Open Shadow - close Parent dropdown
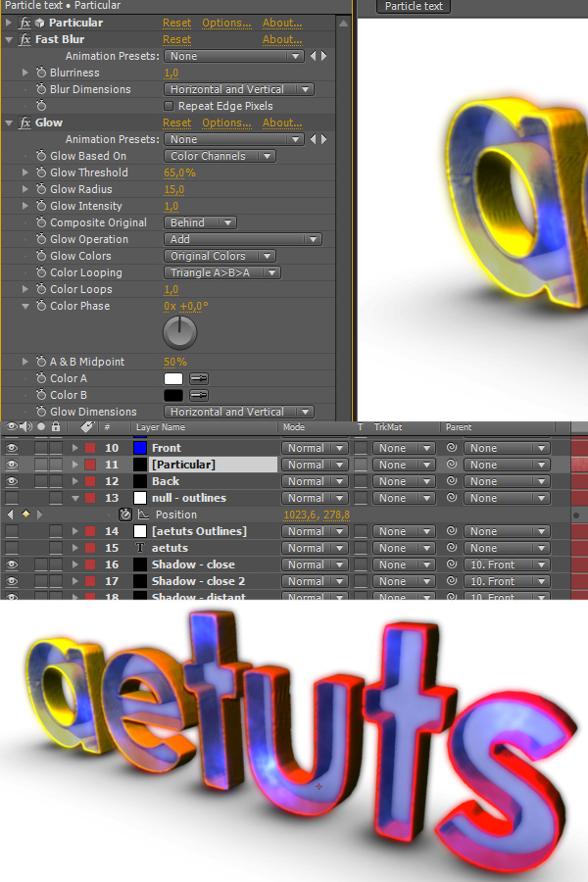588x882 pixels. (507, 564)
